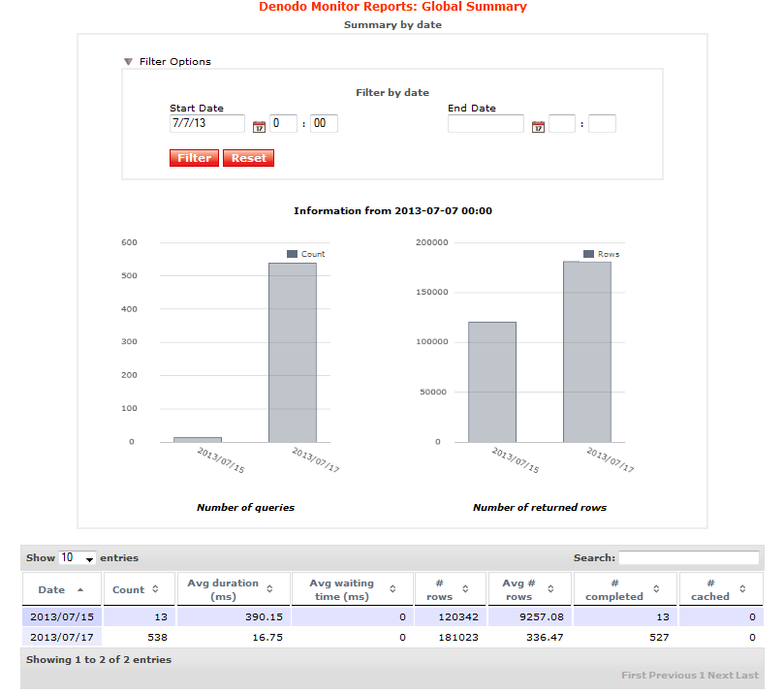The image size is (784, 694).
Task: Toggle the Count legend swatch
Action: click(292, 254)
